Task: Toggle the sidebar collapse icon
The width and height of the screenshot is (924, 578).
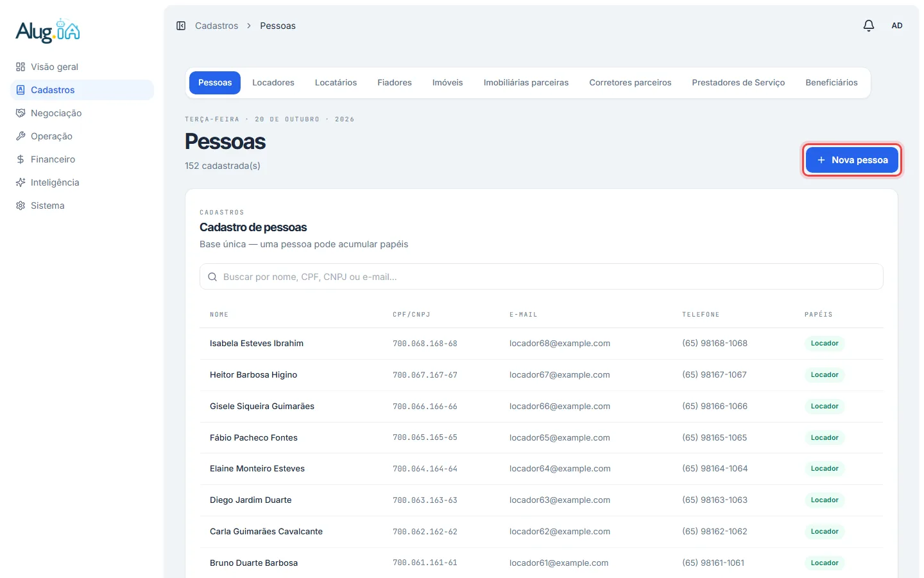Action: 181,26
